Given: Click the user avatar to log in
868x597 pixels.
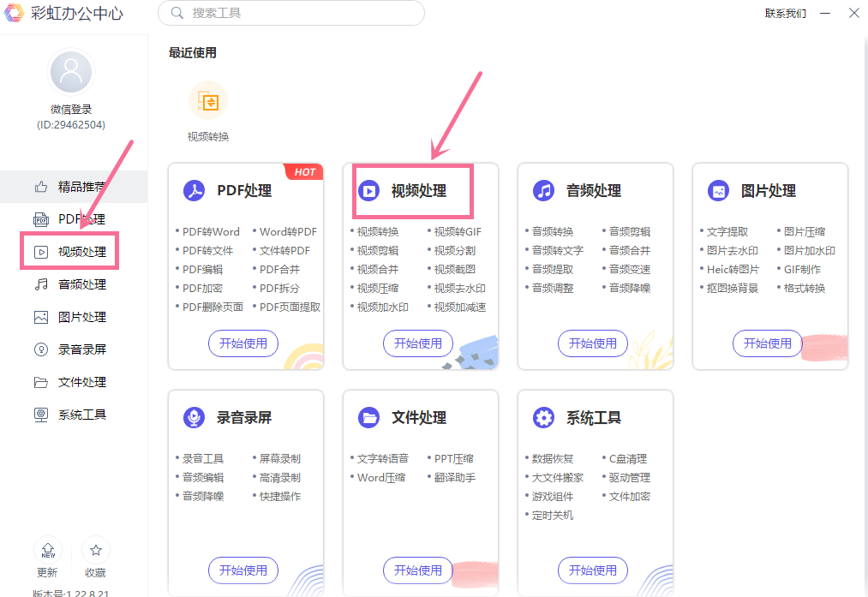Looking at the screenshot, I should pos(71,73).
